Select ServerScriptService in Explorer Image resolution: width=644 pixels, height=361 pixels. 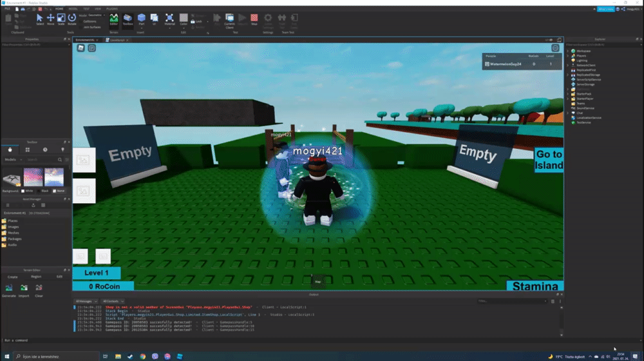coord(588,79)
